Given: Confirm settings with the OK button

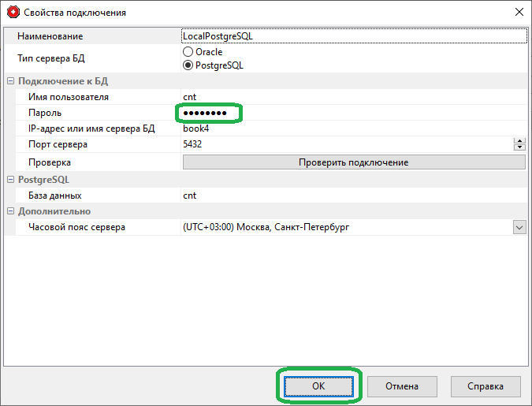Looking at the screenshot, I should 318,386.
